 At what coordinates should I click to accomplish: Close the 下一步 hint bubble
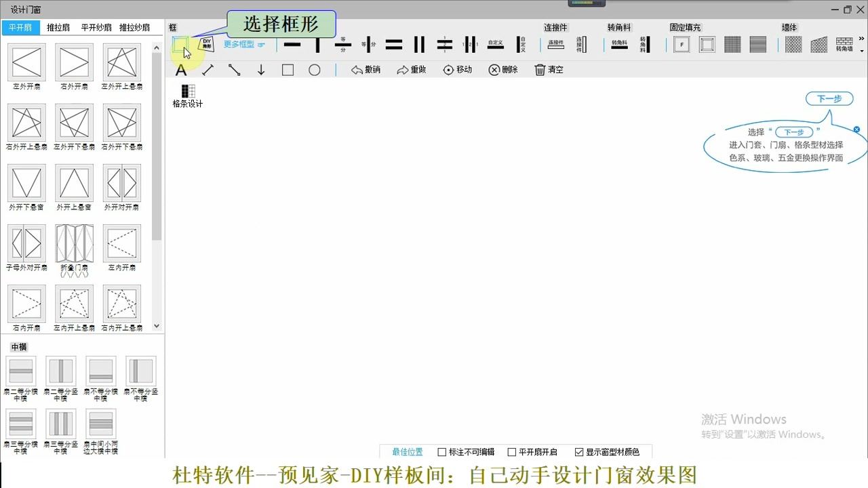click(856, 129)
